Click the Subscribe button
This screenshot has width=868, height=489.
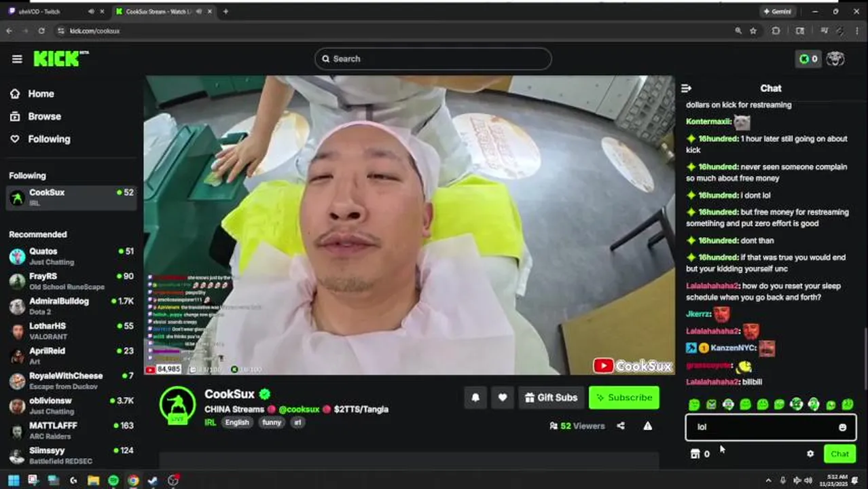[x=624, y=398]
